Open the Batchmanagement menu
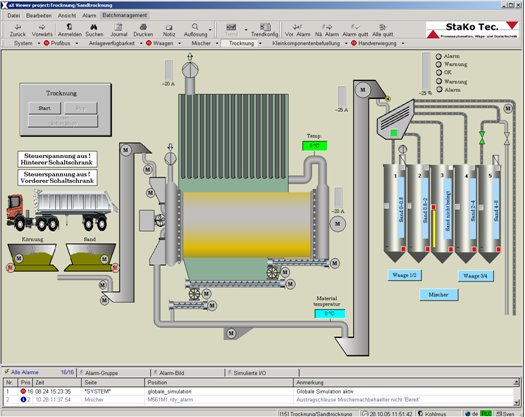 pyautogui.click(x=125, y=15)
